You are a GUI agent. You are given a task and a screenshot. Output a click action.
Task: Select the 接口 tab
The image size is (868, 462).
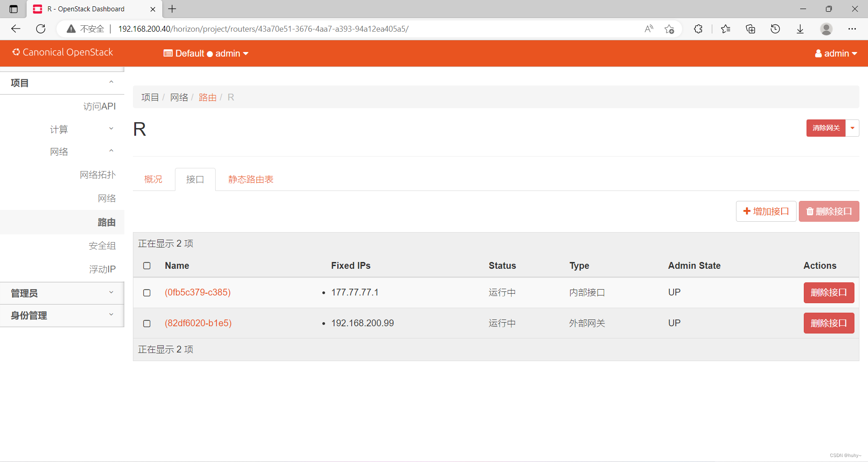coord(195,179)
